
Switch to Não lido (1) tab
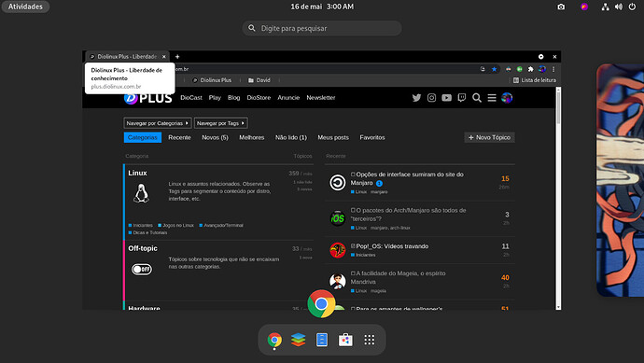(291, 137)
